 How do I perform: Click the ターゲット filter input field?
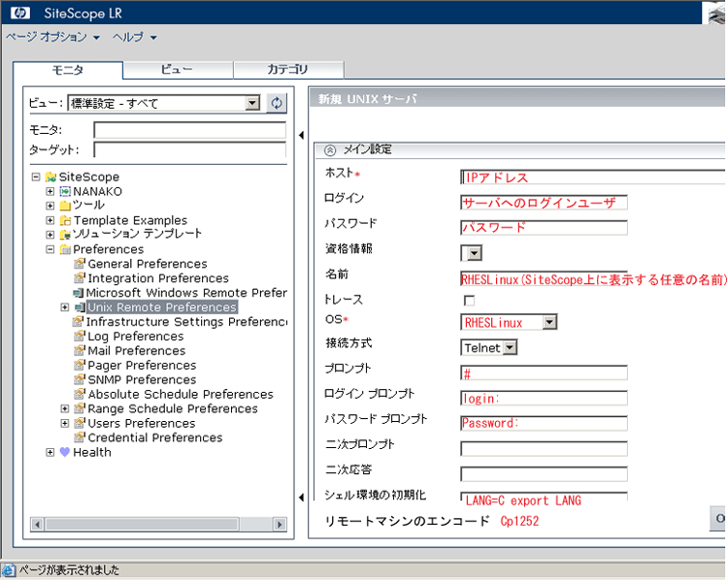(x=190, y=150)
